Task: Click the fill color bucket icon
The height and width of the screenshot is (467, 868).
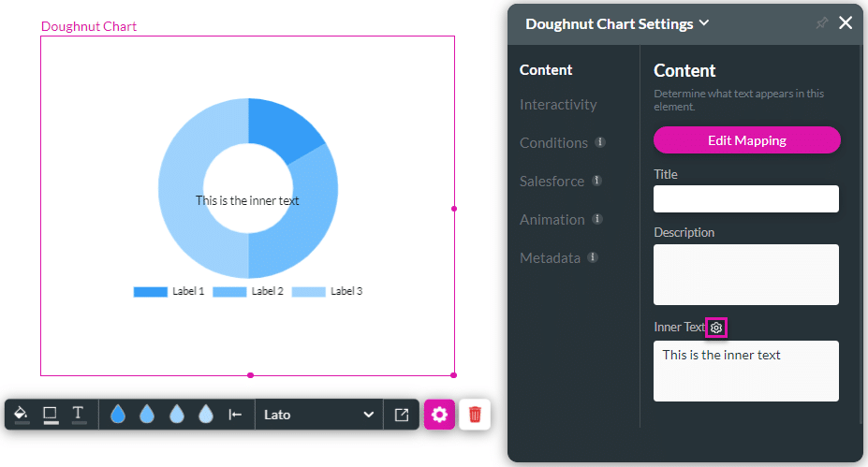Action: (22, 414)
